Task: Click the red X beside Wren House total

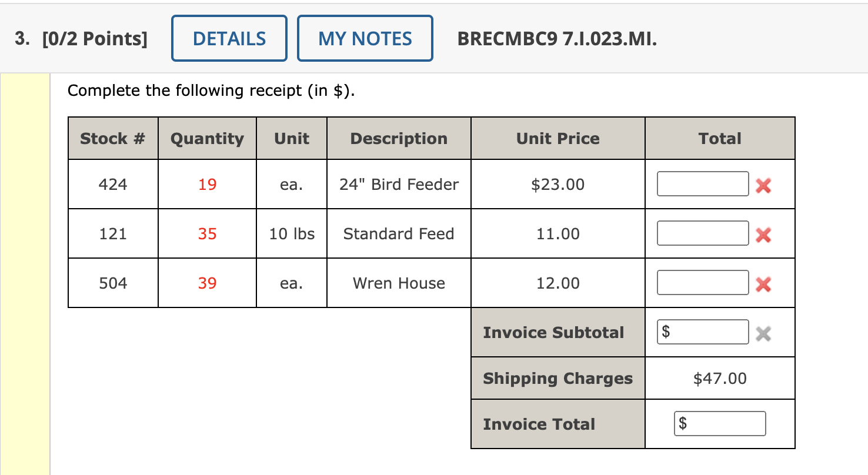Action: pyautogui.click(x=763, y=285)
